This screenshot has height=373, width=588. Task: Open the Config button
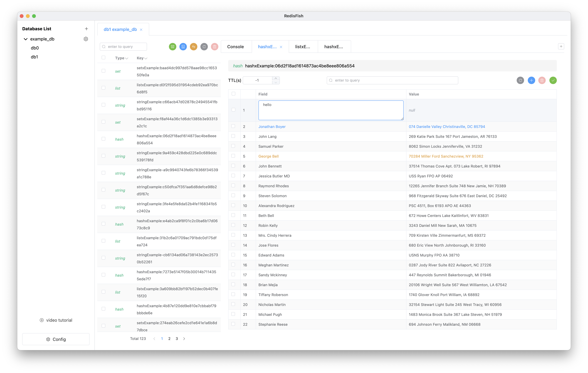click(x=56, y=339)
